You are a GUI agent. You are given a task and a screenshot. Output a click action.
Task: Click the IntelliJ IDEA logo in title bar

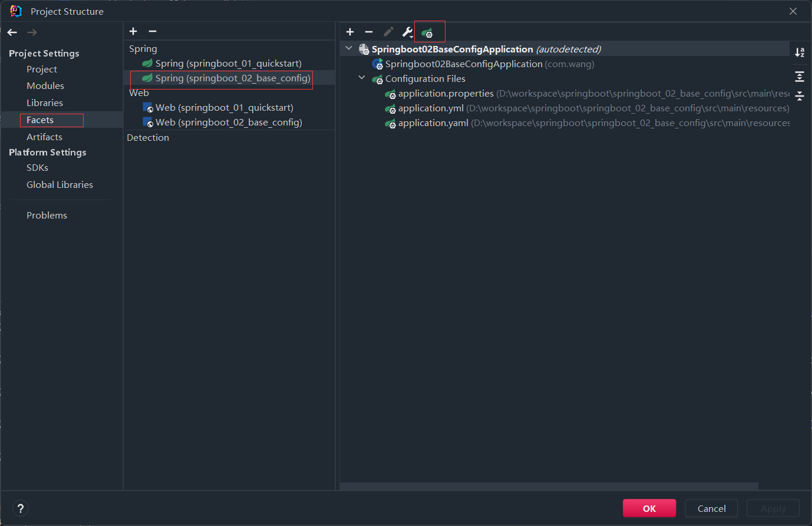tap(16, 11)
